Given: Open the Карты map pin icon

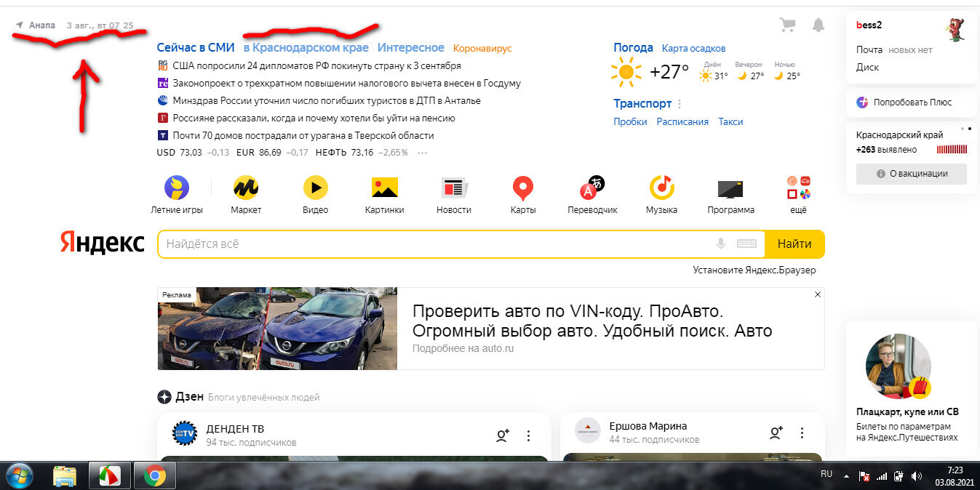Looking at the screenshot, I should [x=523, y=188].
